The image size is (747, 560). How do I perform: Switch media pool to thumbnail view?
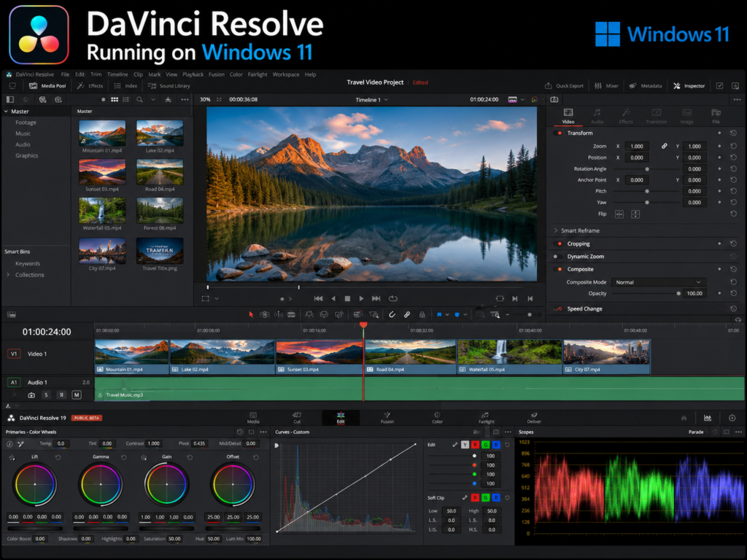pos(115,99)
